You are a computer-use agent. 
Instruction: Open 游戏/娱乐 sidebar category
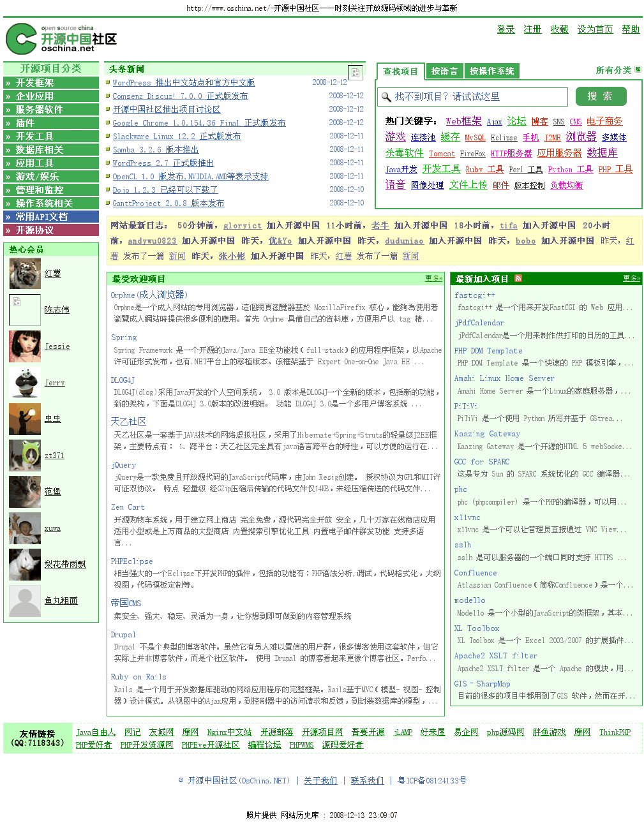point(51,177)
